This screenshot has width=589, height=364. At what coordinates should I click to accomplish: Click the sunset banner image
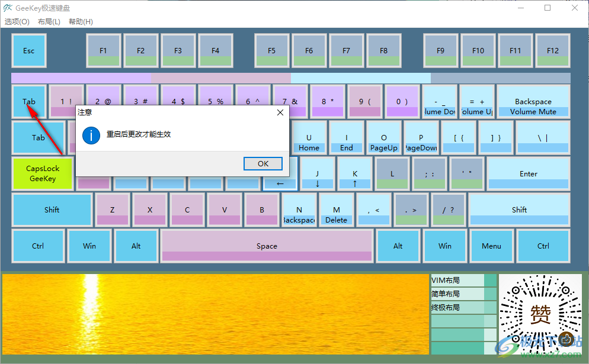click(x=216, y=314)
